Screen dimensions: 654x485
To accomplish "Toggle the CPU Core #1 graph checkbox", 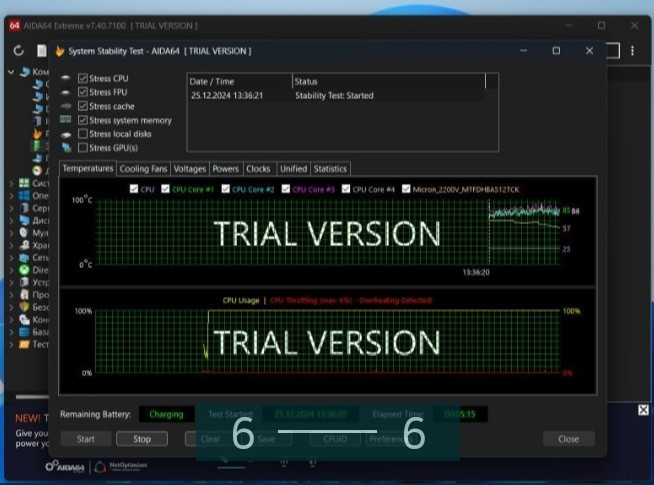I will coord(165,188).
